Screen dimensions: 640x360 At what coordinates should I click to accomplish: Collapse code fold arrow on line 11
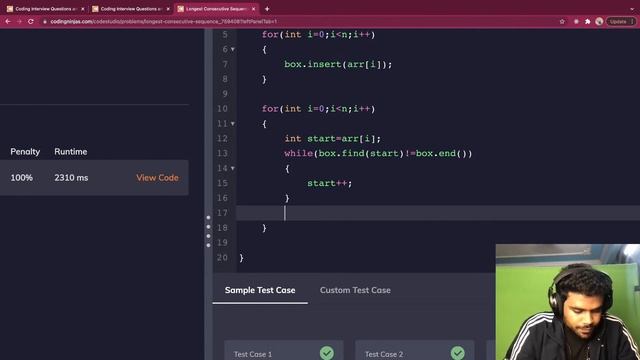tap(233, 124)
